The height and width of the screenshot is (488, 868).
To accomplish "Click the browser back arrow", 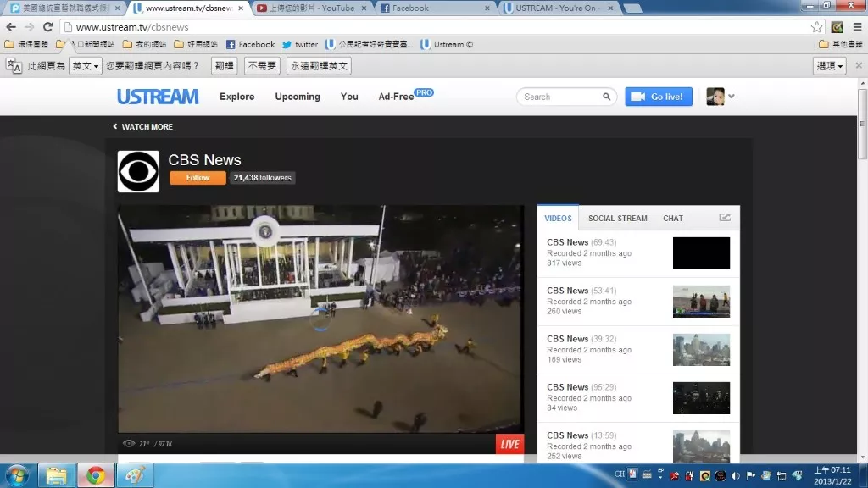I will [x=11, y=26].
